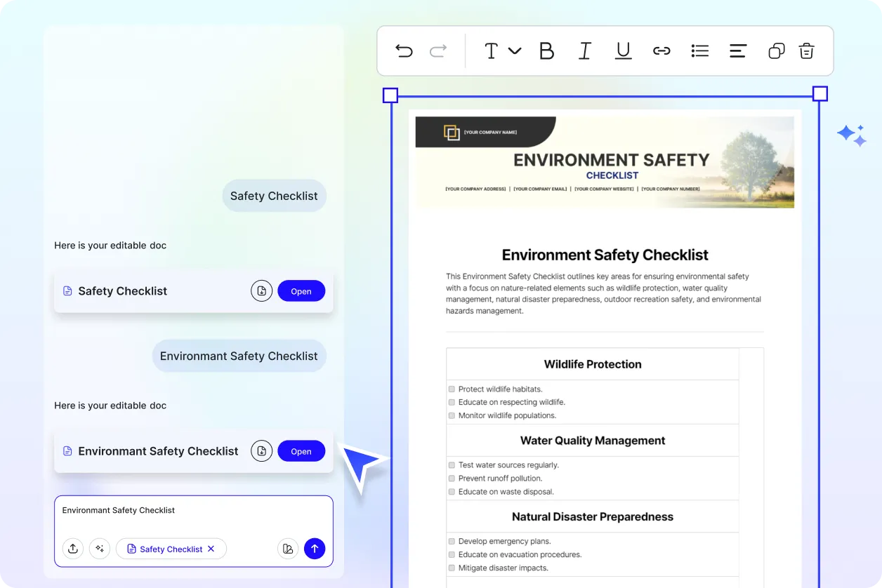882x588 pixels.
Task: Download the Environmant Safety Checklist doc
Action: click(261, 451)
